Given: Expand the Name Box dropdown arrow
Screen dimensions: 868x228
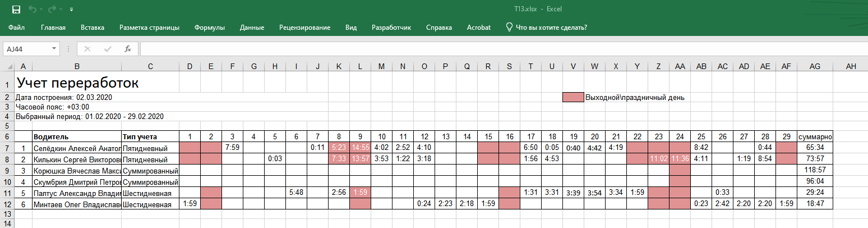Looking at the screenshot, I should (x=54, y=49).
